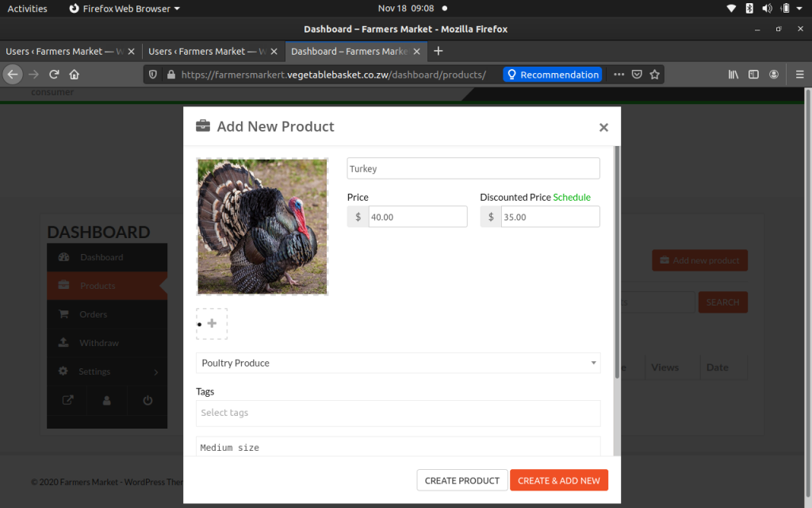
Task: Go to Firefox home page icon
Action: [75, 75]
